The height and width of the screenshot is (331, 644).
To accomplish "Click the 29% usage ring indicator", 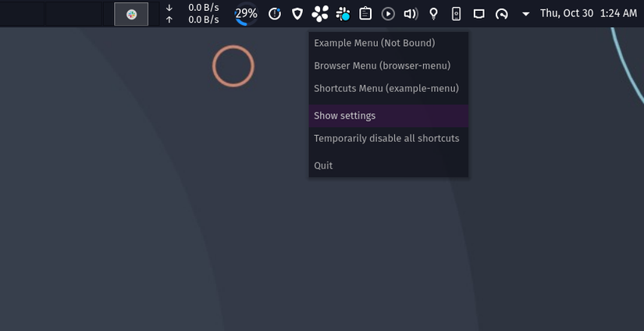I will point(246,14).
